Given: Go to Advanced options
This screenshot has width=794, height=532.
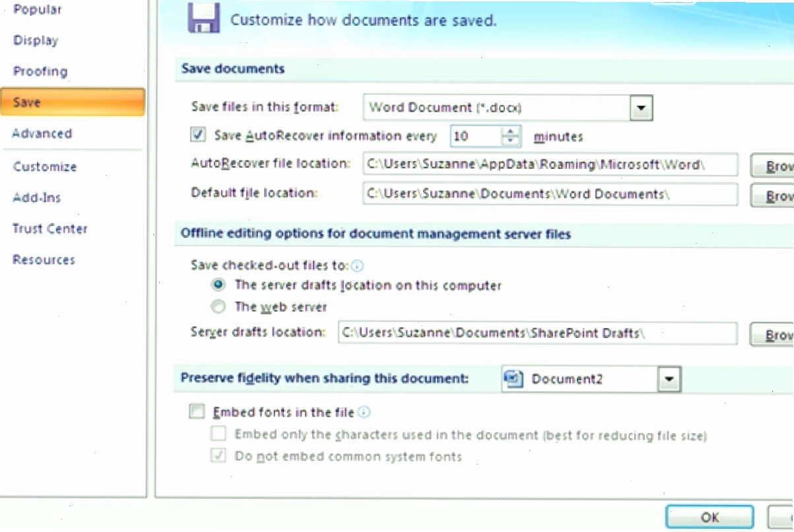Looking at the screenshot, I should click(42, 133).
